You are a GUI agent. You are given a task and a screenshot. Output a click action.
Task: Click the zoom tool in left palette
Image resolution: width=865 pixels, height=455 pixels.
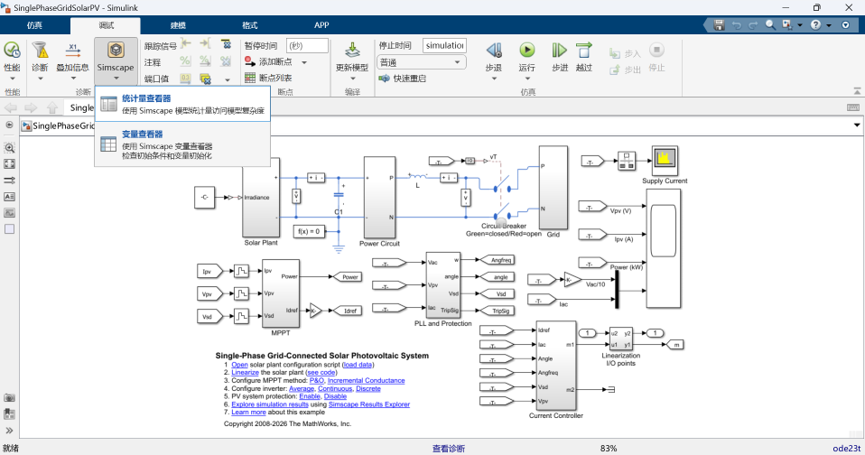[x=9, y=148]
